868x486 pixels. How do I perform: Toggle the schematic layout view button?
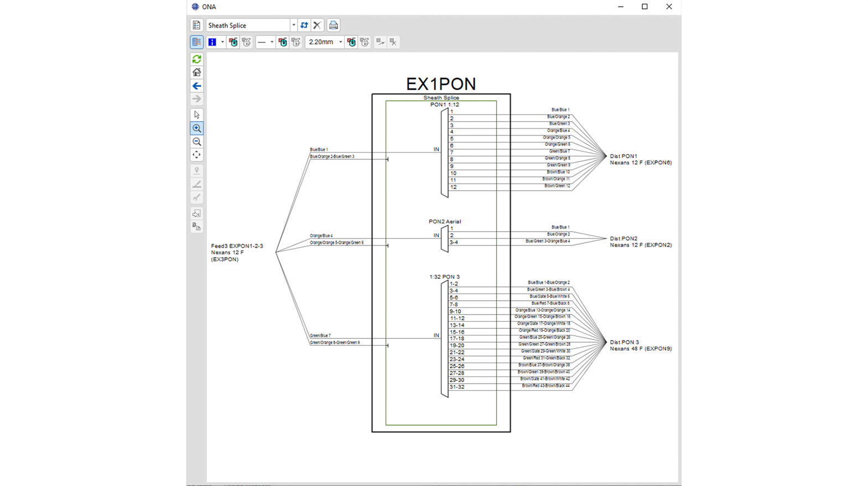pyautogui.click(x=196, y=42)
